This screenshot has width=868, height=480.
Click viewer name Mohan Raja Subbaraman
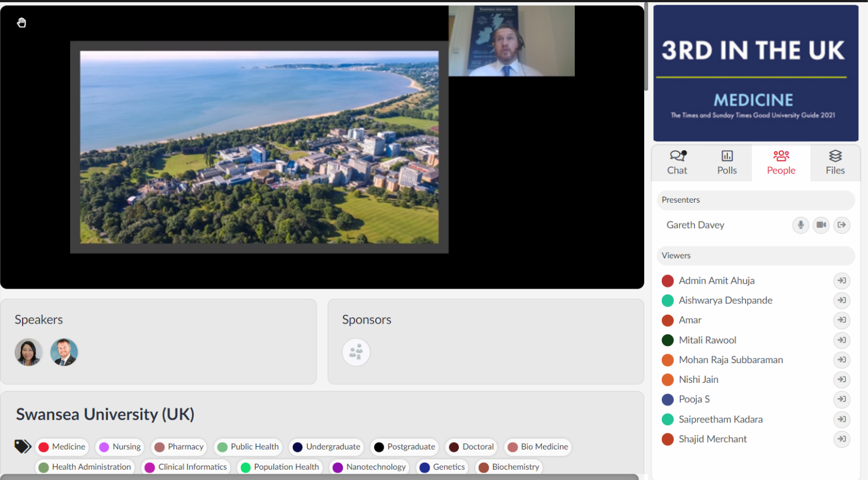click(x=731, y=360)
